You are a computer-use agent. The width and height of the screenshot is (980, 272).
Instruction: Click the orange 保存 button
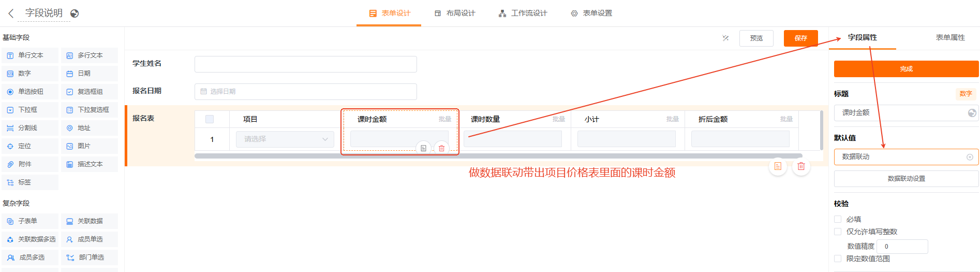coord(801,38)
